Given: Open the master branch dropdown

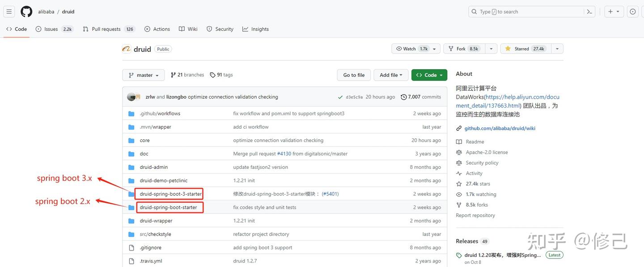Looking at the screenshot, I should [143, 75].
